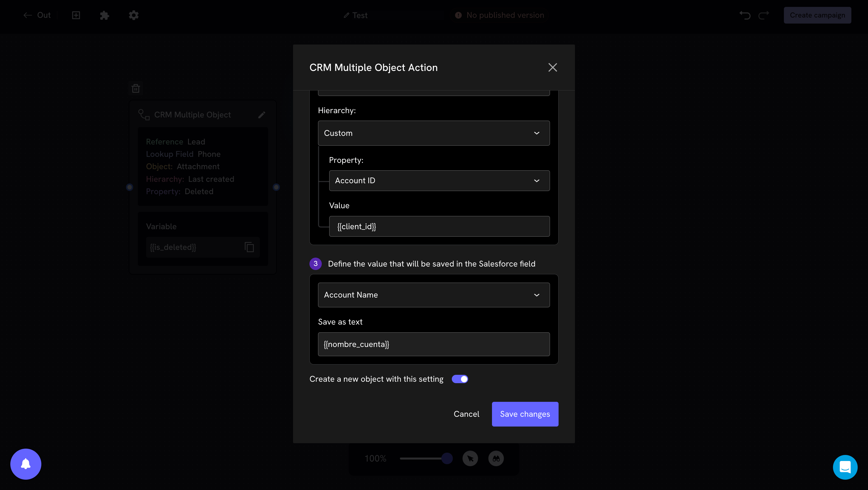Select the node's right connector dot
The height and width of the screenshot is (490, 868).
pyautogui.click(x=276, y=187)
